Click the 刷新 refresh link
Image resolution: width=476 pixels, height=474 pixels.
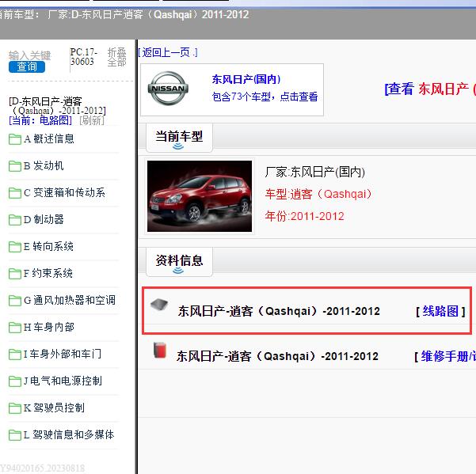point(92,120)
